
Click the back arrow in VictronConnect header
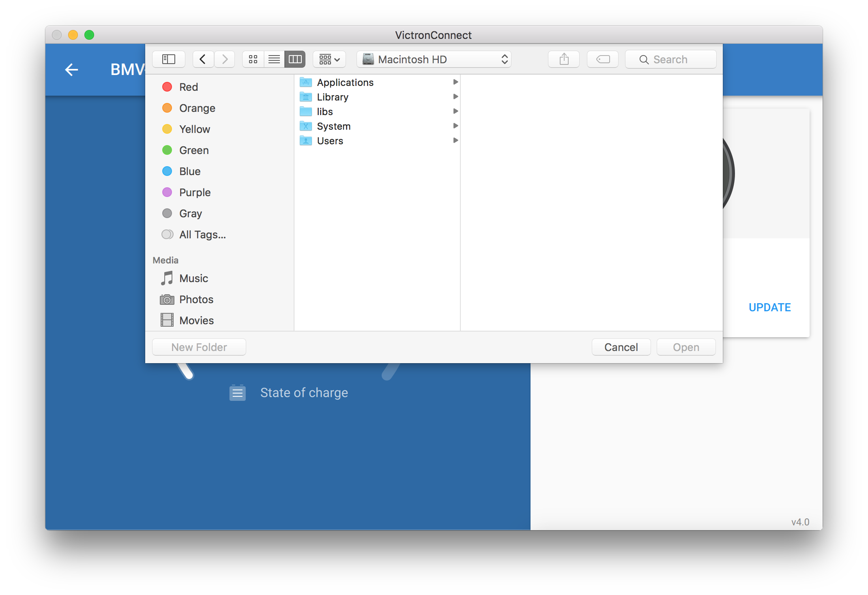point(71,70)
